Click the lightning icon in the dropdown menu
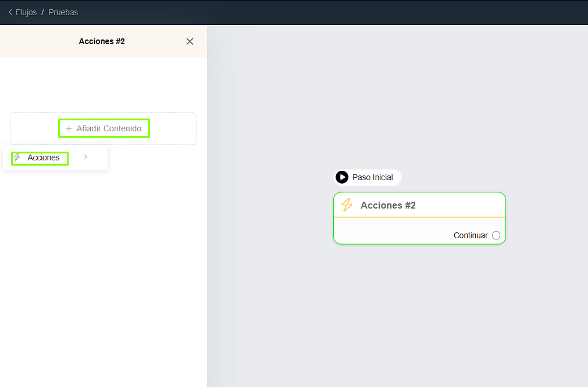Viewport: 588px width, 387px height. click(17, 157)
